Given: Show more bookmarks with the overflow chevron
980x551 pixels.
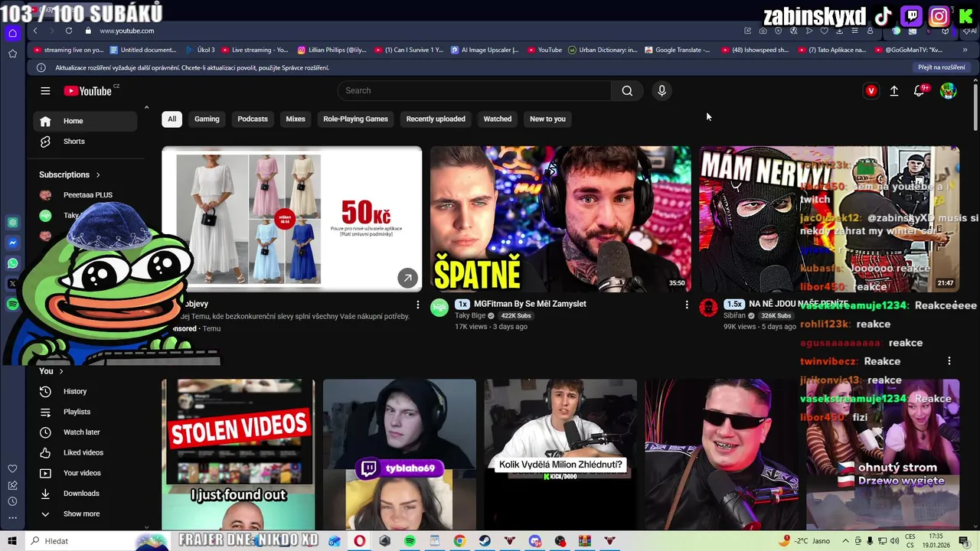Looking at the screenshot, I should click(965, 50).
